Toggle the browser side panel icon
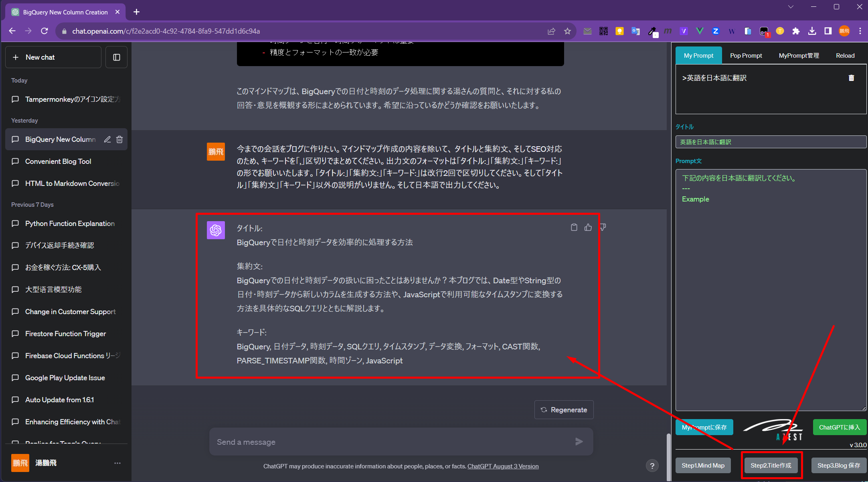868x482 pixels. [x=828, y=31]
